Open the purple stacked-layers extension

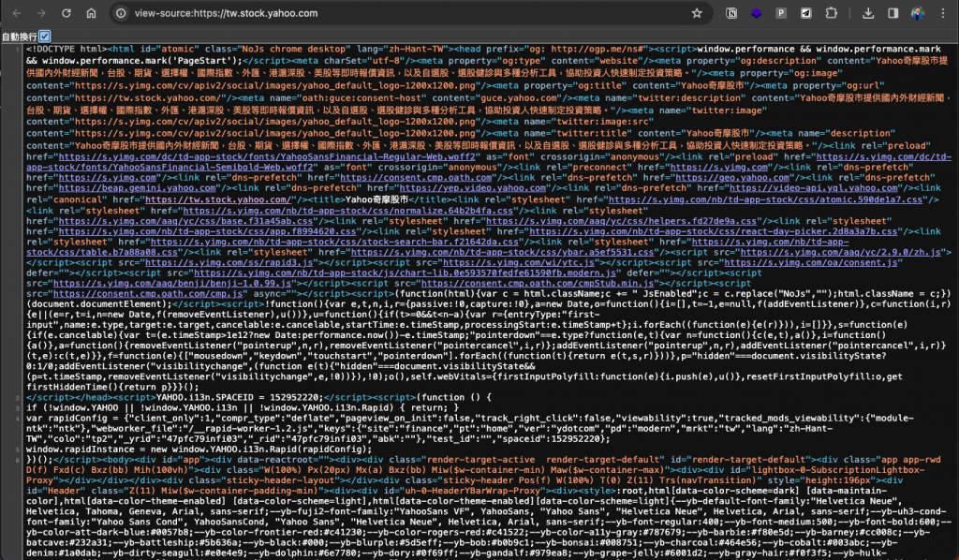pos(757,13)
